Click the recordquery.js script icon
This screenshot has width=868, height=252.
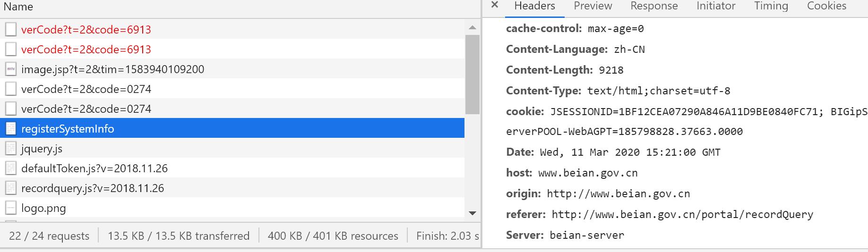click(11, 188)
